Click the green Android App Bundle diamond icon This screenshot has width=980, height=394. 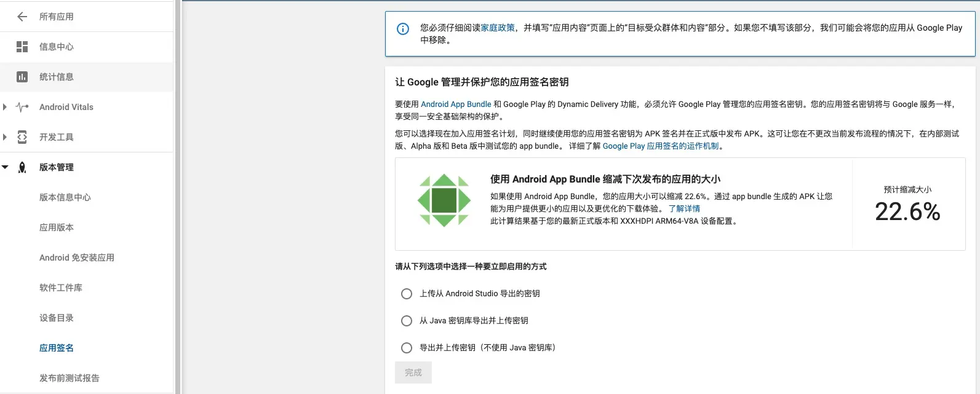(444, 199)
